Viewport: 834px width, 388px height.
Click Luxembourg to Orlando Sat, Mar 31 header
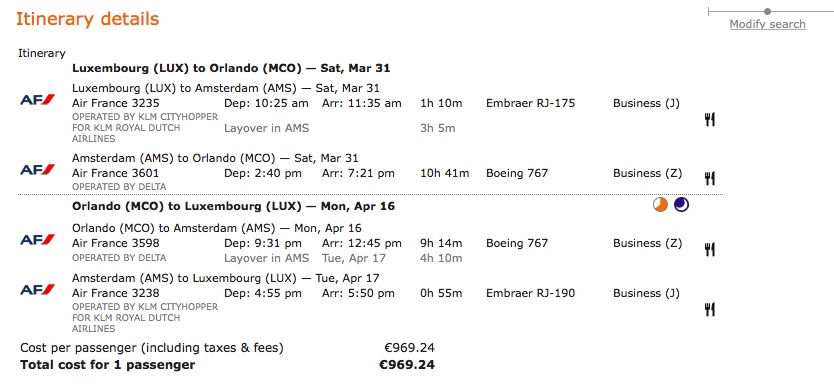click(x=231, y=68)
